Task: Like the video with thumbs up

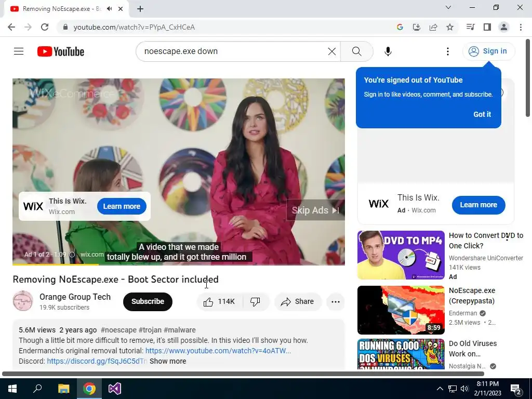Action: click(220, 302)
